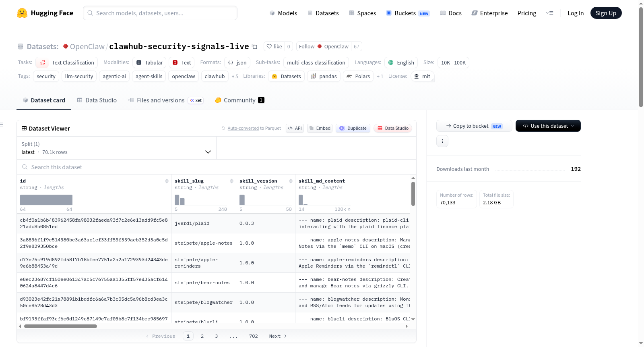
Task: Jump to page 702 of the dataset
Action: [253, 336]
